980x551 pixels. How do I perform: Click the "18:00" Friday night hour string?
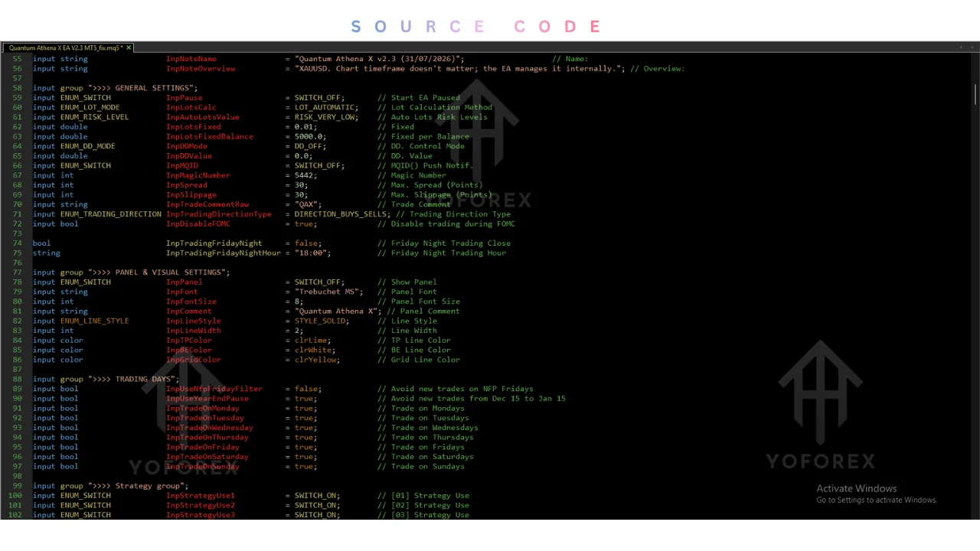click(x=311, y=253)
